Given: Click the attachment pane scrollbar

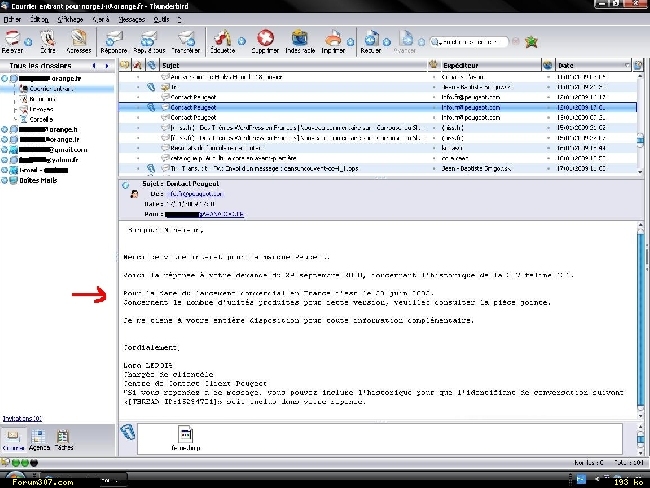Looking at the screenshot, I should (640, 439).
